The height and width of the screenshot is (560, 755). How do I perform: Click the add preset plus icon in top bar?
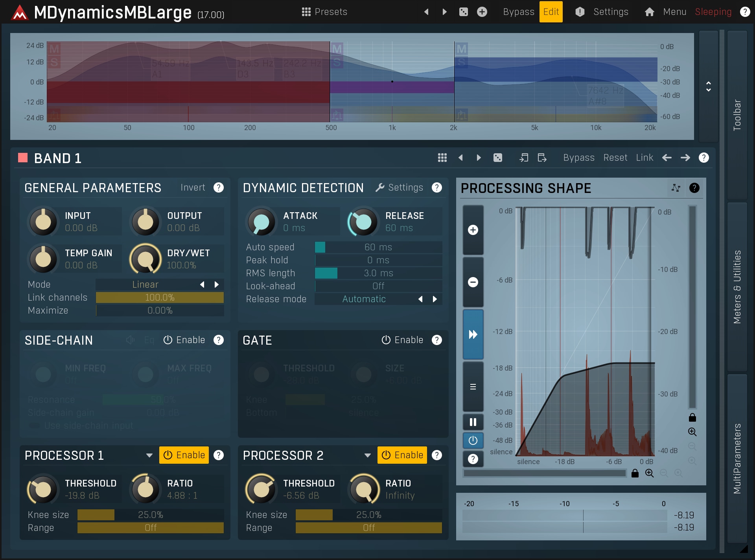[482, 12]
